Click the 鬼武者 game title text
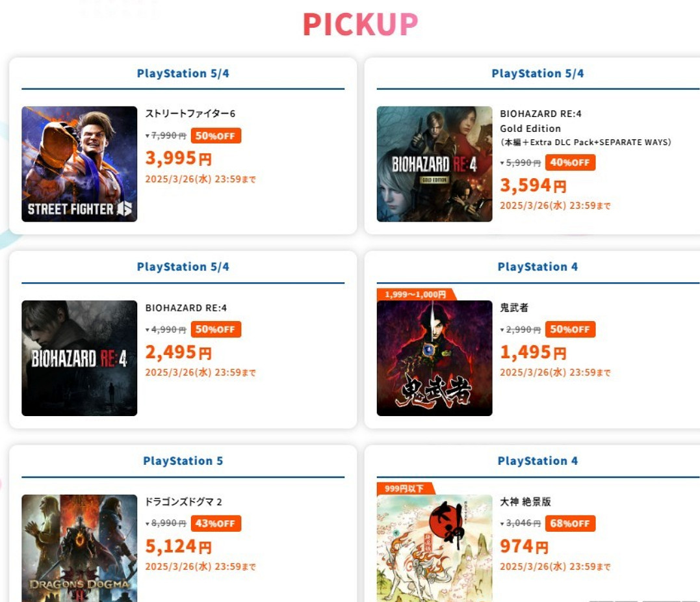 (514, 308)
